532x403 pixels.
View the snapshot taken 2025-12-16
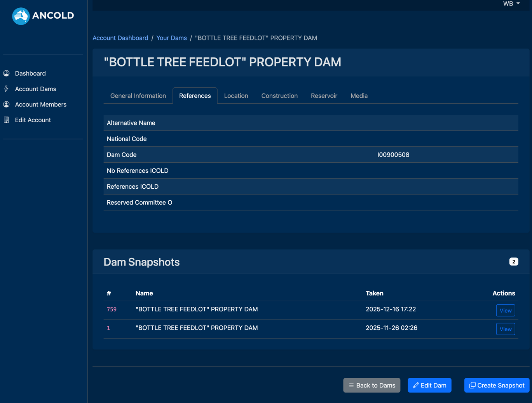point(505,310)
